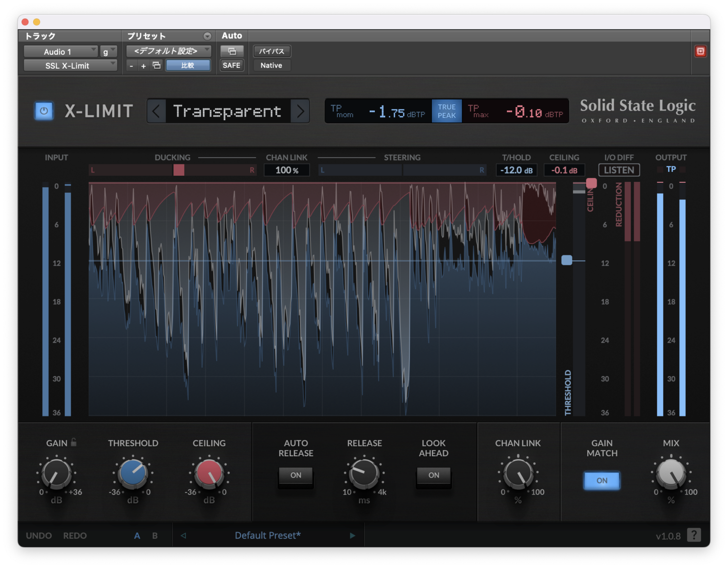Click the plus button to increment preset
728x568 pixels.
pos(143,66)
